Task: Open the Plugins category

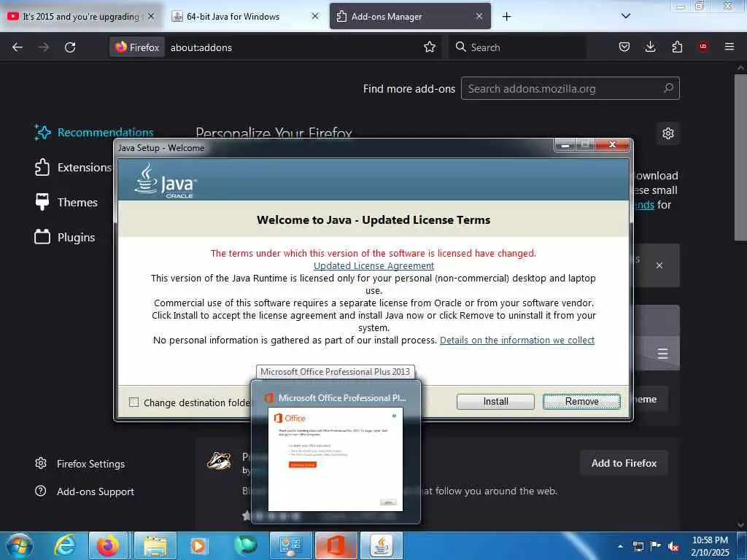Action: click(65, 237)
